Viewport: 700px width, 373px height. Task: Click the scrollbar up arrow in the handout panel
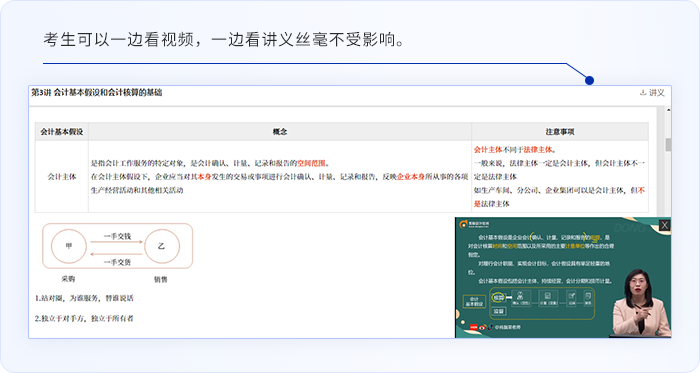click(x=668, y=110)
